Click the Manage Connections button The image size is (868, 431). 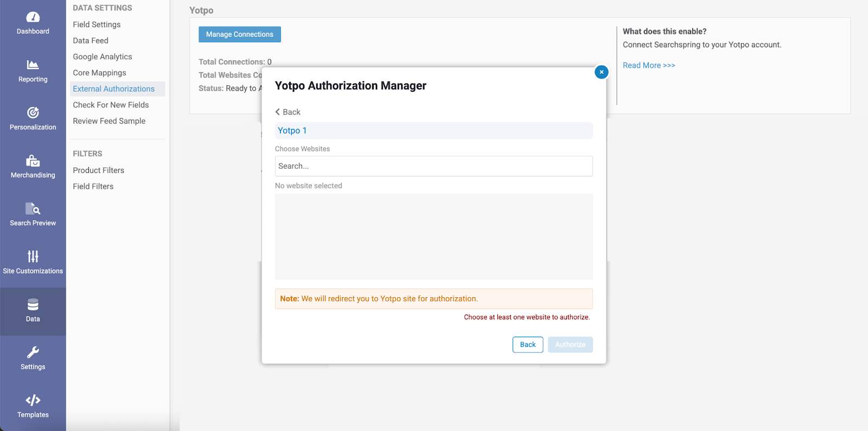(240, 34)
